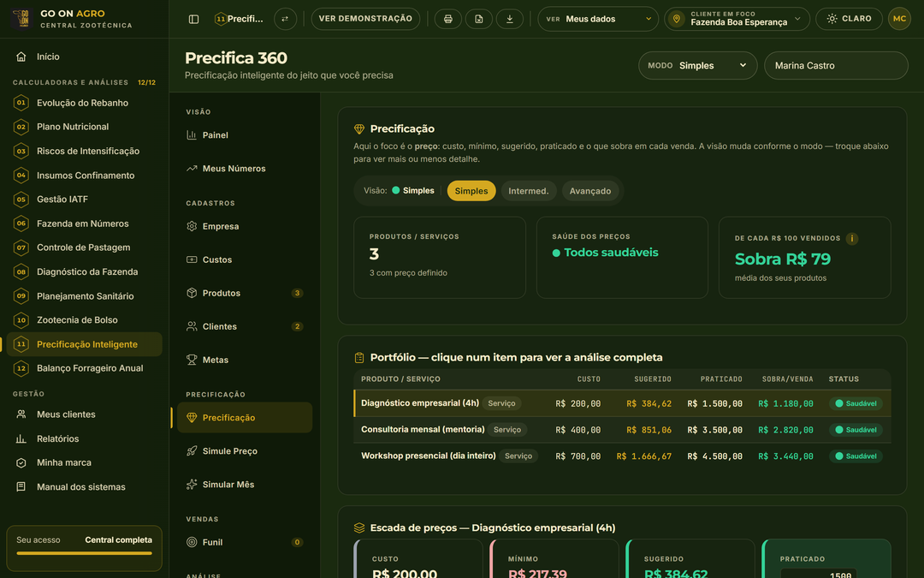The height and width of the screenshot is (578, 924).
Task: Open Consultoria mensal (mentoria) row
Action: tap(622, 430)
